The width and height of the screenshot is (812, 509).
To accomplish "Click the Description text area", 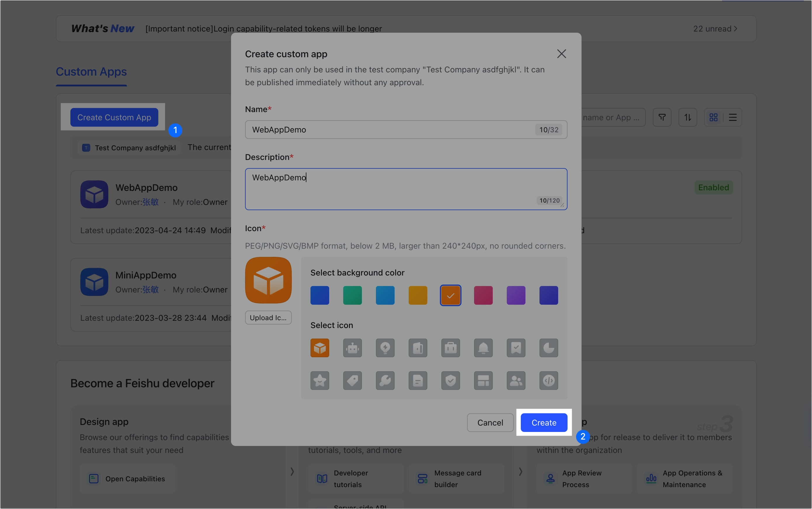I will (406, 189).
